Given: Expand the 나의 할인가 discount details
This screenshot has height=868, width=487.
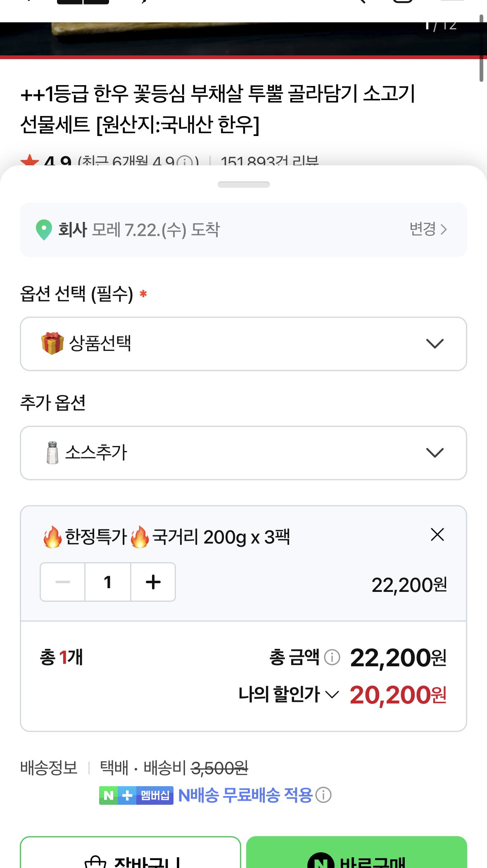Looking at the screenshot, I should (289, 694).
